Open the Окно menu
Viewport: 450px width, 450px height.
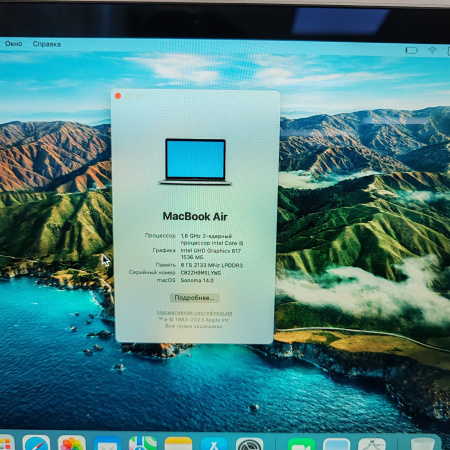pos(14,44)
